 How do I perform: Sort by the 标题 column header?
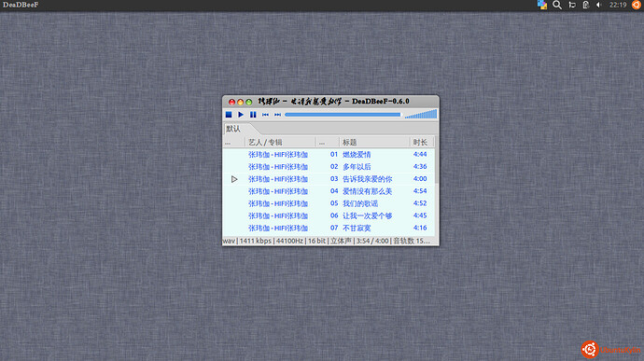374,142
